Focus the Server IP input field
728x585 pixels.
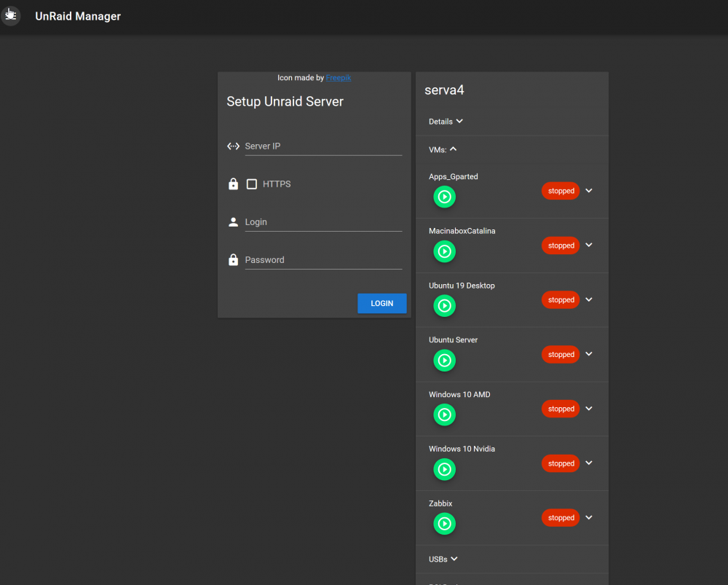(x=323, y=146)
